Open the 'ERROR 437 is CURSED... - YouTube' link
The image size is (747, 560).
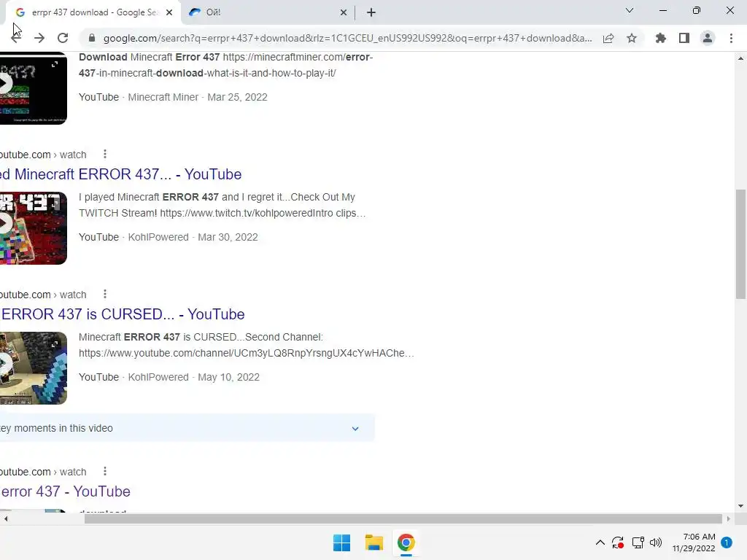(122, 314)
